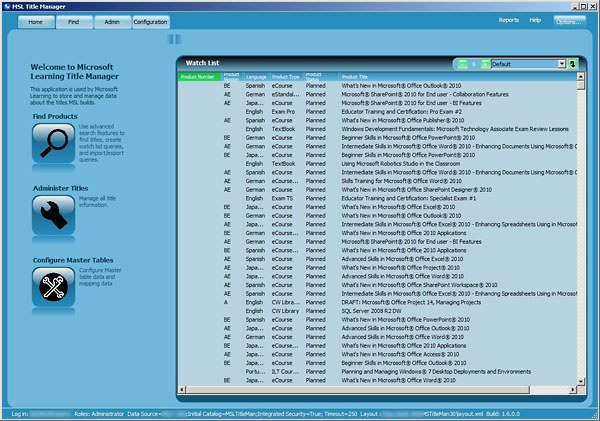Click the Find Products heading
The height and width of the screenshot is (421, 600).
[55, 116]
